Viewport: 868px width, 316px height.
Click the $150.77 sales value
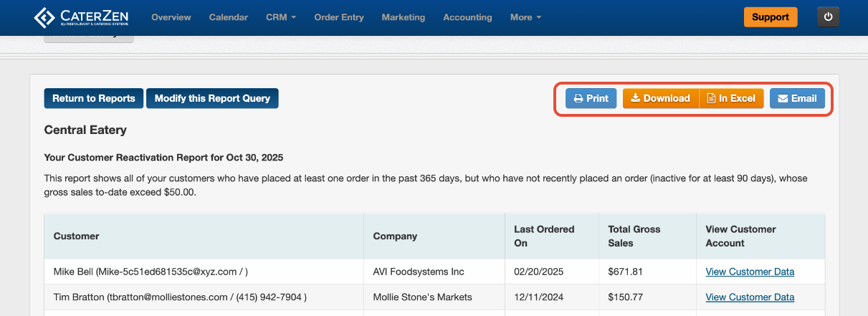625,297
